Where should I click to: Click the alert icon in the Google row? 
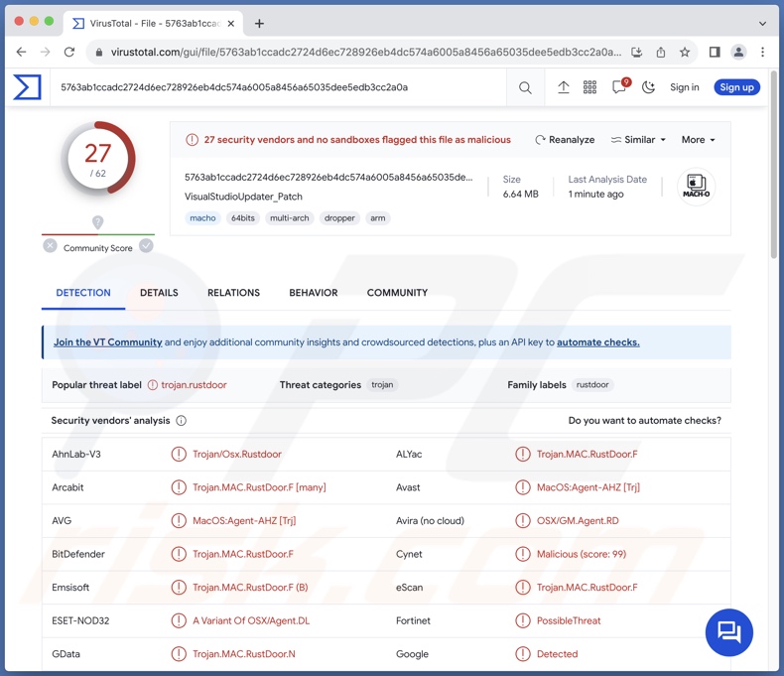click(x=522, y=654)
